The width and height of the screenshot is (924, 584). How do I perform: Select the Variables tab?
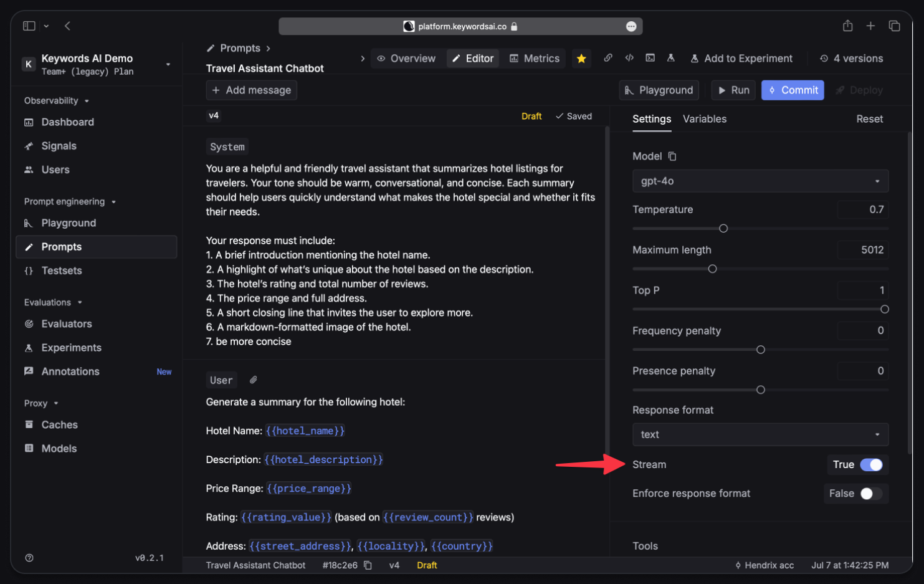tap(705, 119)
